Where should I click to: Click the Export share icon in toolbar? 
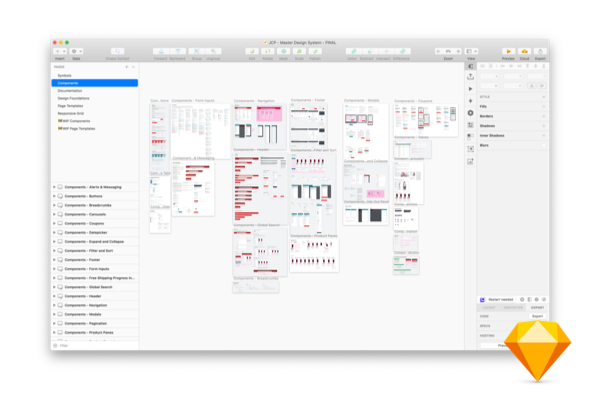pos(540,51)
